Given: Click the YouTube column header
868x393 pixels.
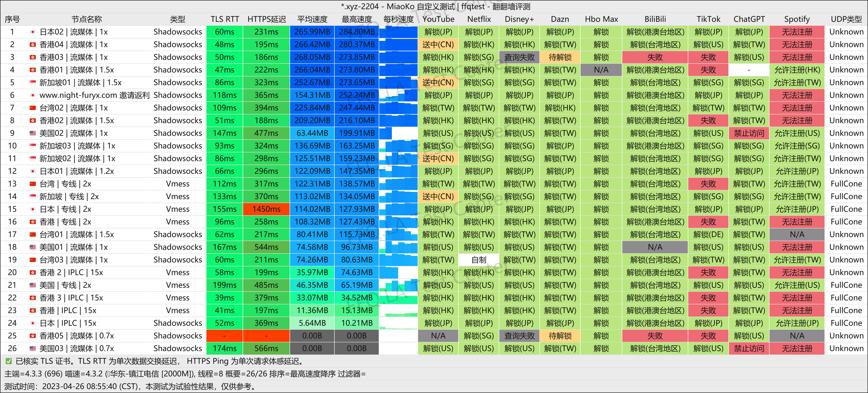Looking at the screenshot, I should [438, 19].
